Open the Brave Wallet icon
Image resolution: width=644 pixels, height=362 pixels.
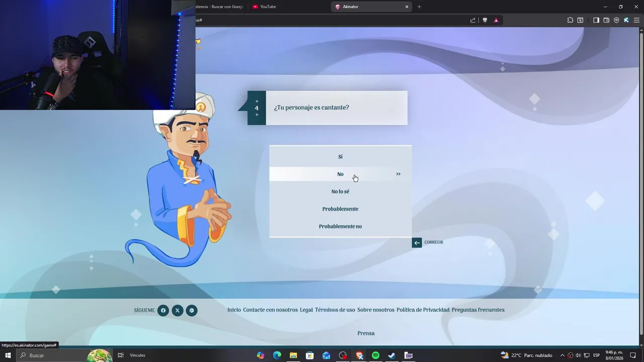click(x=606, y=20)
